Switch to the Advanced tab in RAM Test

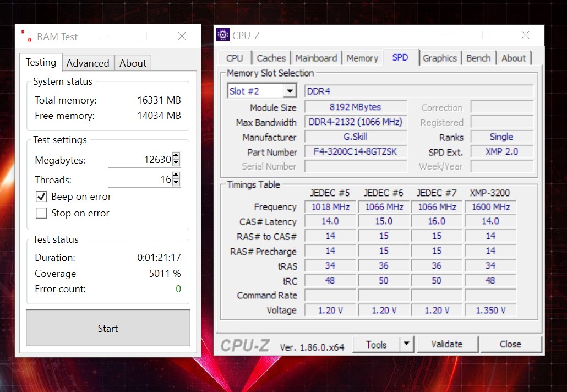[88, 63]
